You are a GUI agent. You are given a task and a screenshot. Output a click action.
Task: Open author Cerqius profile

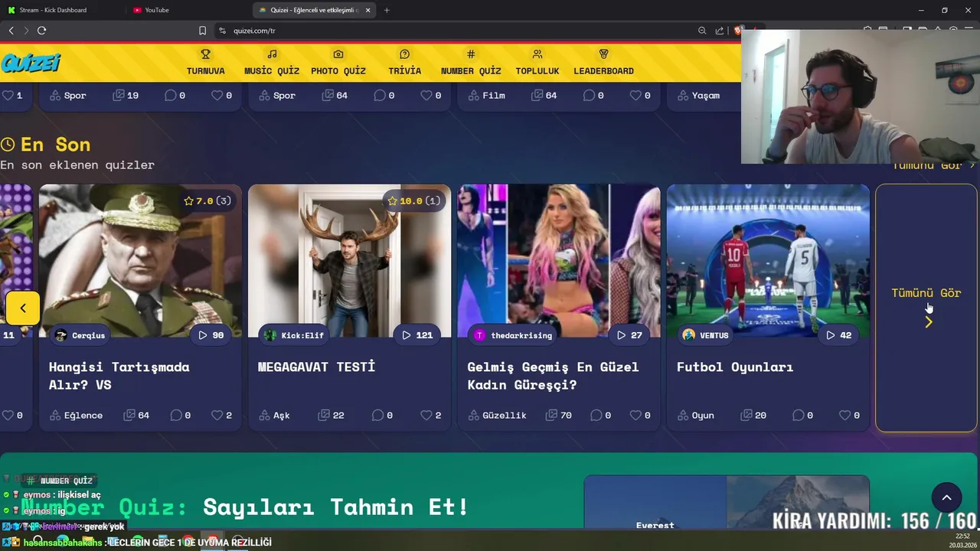(80, 335)
